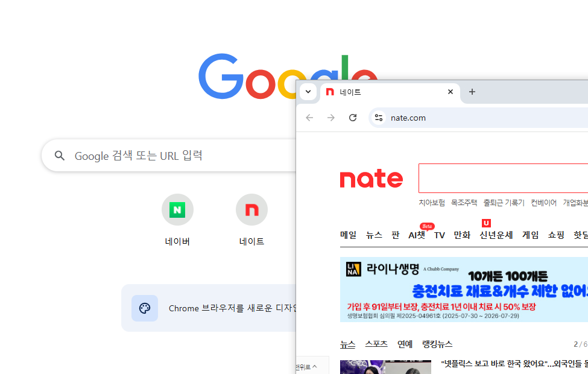
Task: Click the 치아보험 suggested keyword
Action: click(432, 203)
